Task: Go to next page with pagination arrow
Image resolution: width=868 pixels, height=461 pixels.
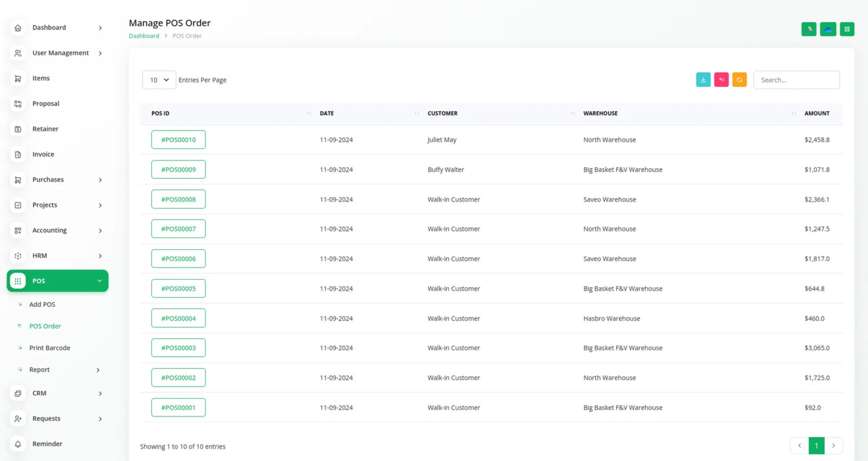Action: coord(833,446)
